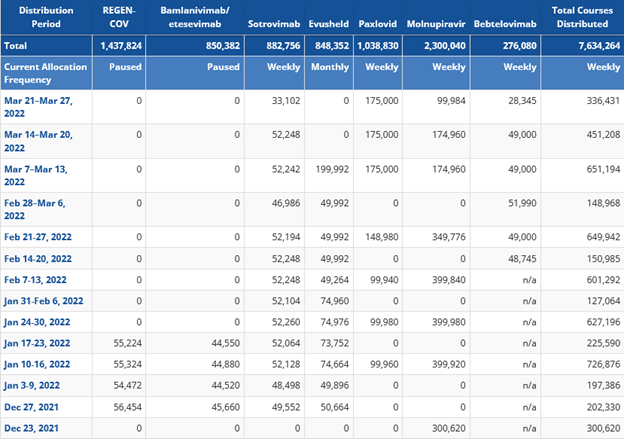Click the Feb 28–Mar 6, 2022 period link
The image size is (624, 439).
[39, 208]
